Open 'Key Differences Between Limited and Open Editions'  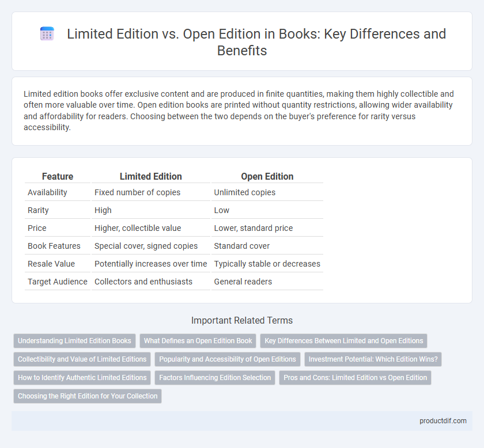[343, 341]
